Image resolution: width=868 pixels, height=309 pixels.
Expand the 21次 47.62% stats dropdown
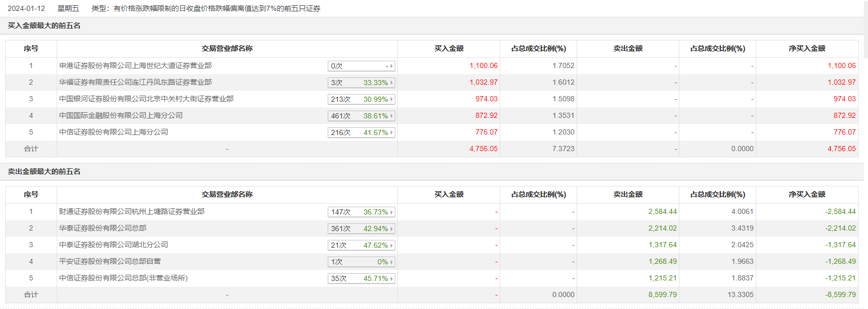click(x=362, y=245)
